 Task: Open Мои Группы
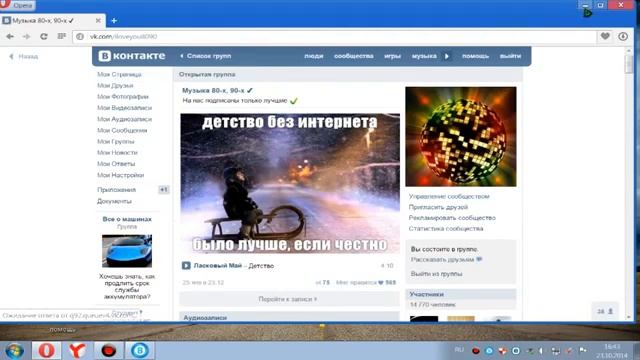tap(116, 141)
